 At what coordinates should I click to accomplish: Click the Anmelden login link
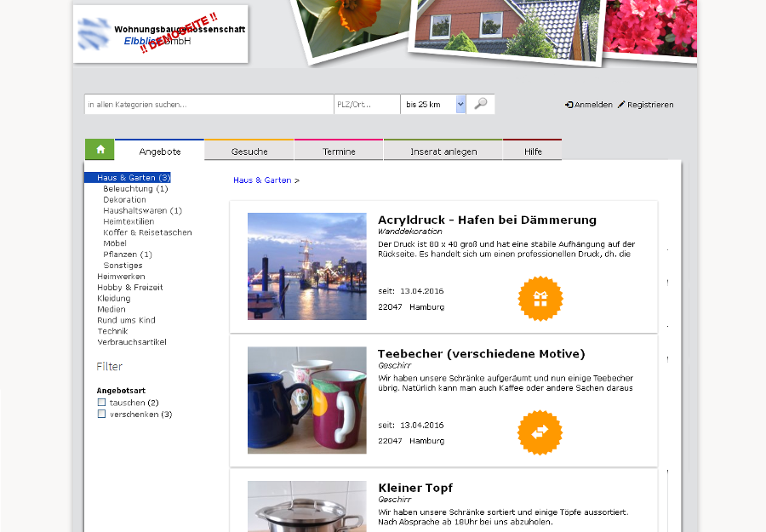[x=589, y=105]
